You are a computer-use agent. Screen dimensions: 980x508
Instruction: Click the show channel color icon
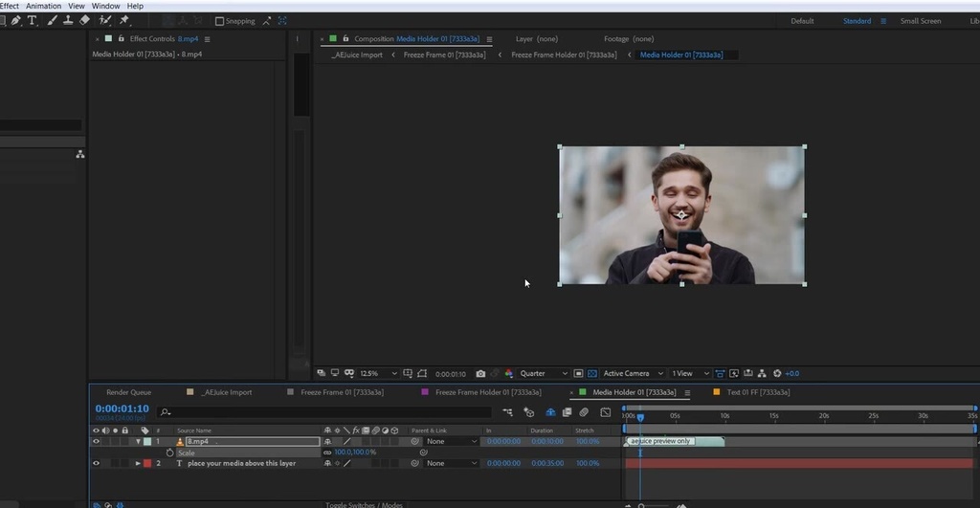coord(509,374)
